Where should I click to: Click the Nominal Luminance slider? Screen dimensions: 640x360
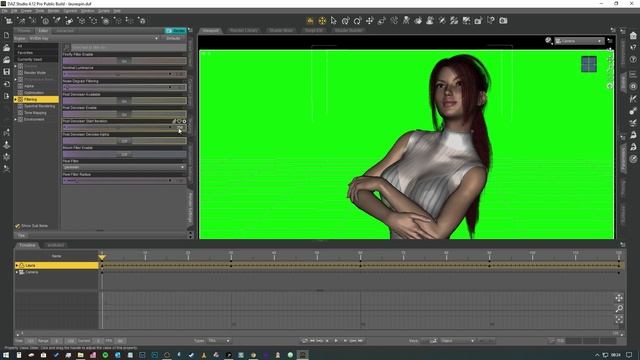124,74
